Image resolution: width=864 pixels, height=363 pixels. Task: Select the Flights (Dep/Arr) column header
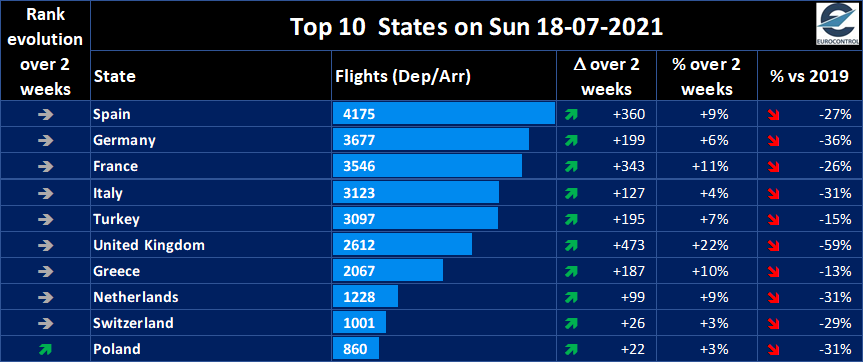point(402,76)
